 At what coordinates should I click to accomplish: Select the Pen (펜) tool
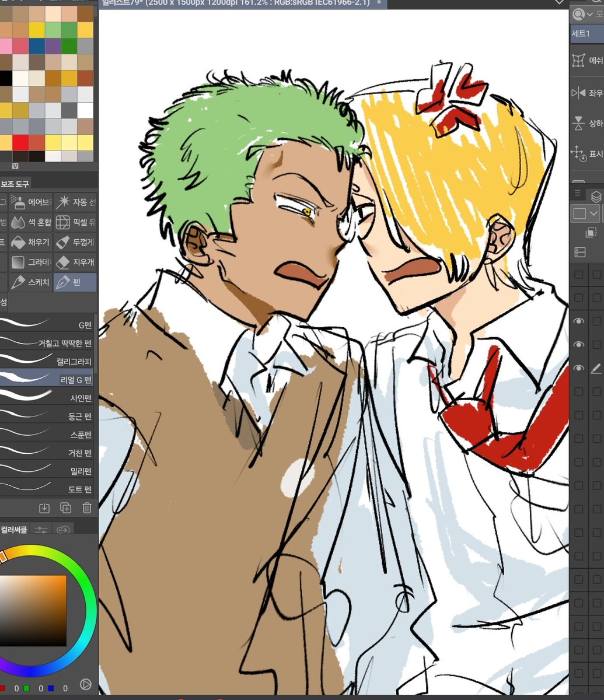pos(76,282)
